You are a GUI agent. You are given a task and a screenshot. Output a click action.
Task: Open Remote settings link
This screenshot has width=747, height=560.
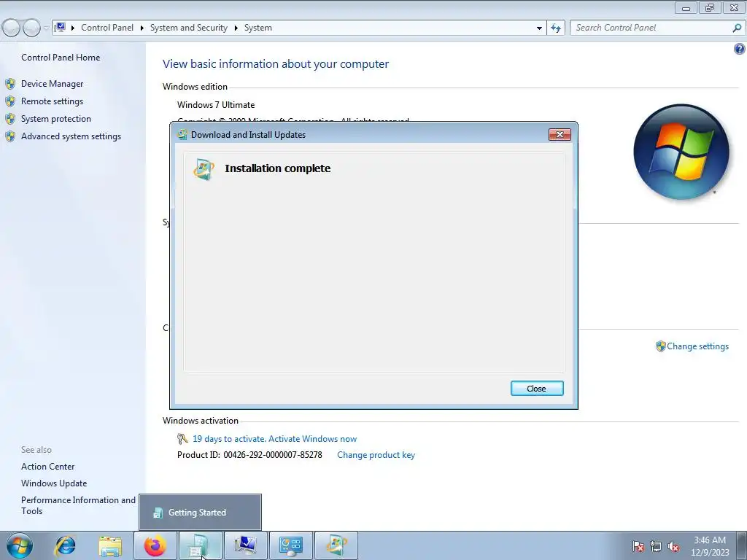point(52,101)
